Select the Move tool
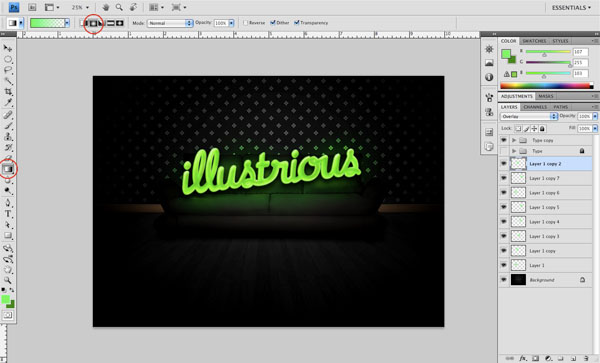The height and width of the screenshot is (363, 600). click(x=8, y=48)
